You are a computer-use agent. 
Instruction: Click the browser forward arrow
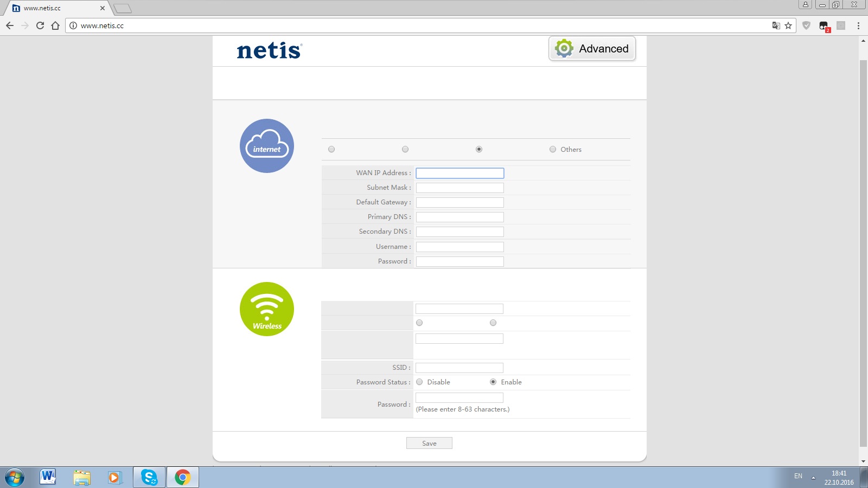pos(24,25)
